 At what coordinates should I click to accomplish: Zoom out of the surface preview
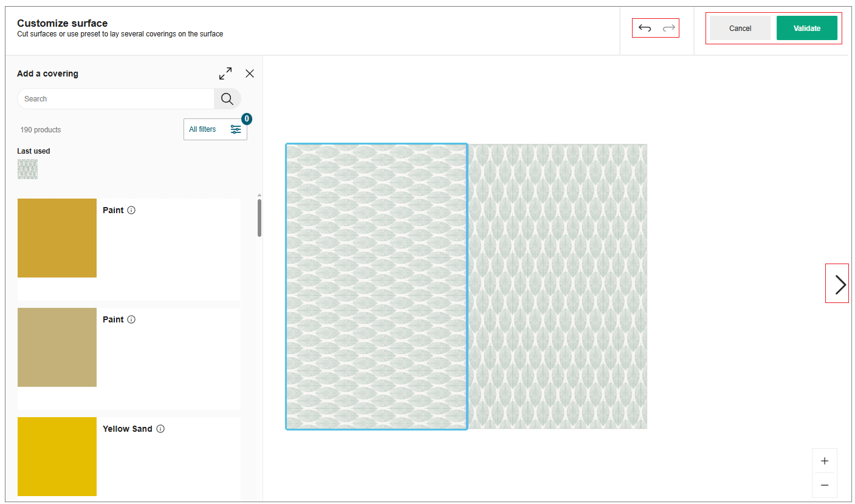[825, 485]
